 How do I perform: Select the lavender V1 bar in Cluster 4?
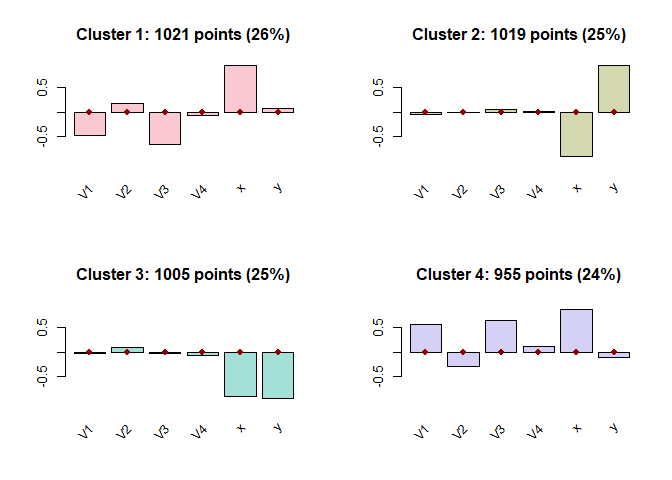point(426,338)
